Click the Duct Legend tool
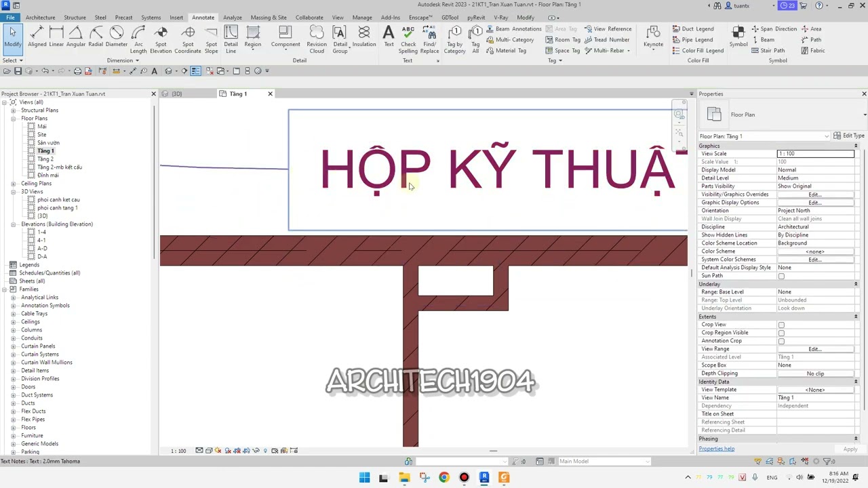This screenshot has width=868, height=488. pyautogui.click(x=693, y=28)
